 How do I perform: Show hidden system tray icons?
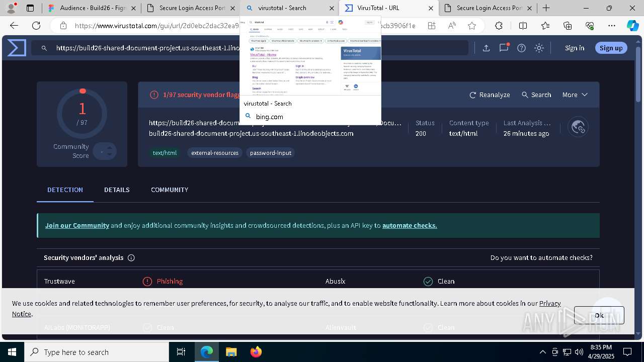click(x=542, y=352)
